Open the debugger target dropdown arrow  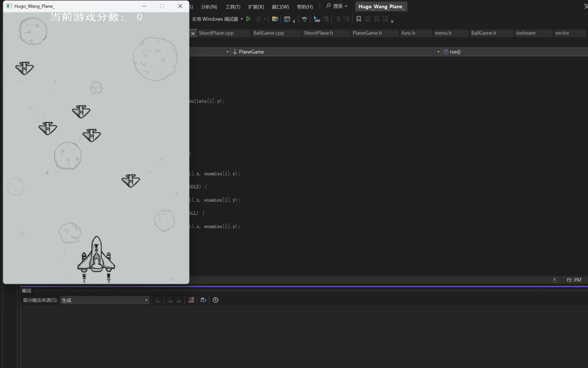(x=242, y=19)
